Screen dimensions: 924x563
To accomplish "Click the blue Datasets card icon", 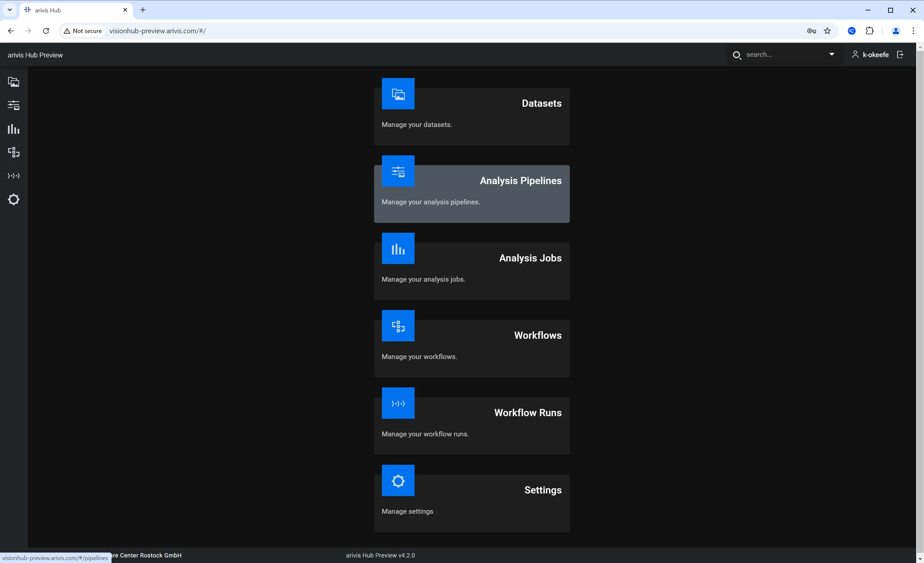I will click(398, 94).
